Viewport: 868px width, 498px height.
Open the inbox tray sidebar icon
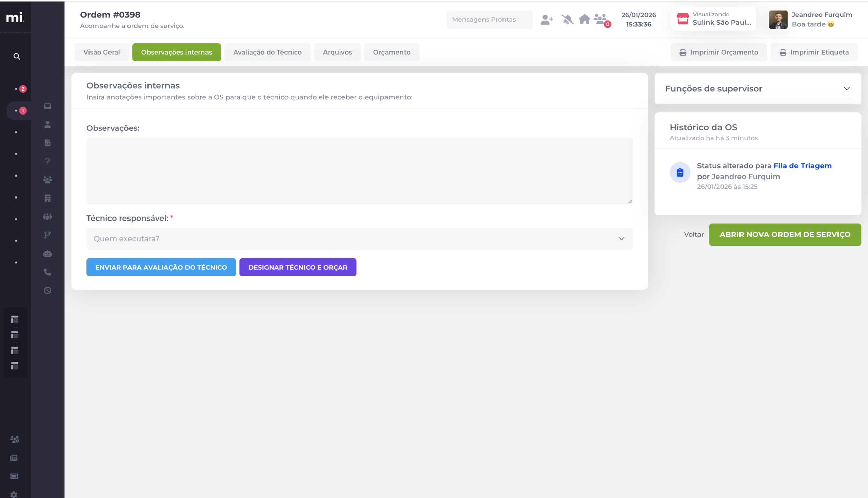tap(47, 106)
